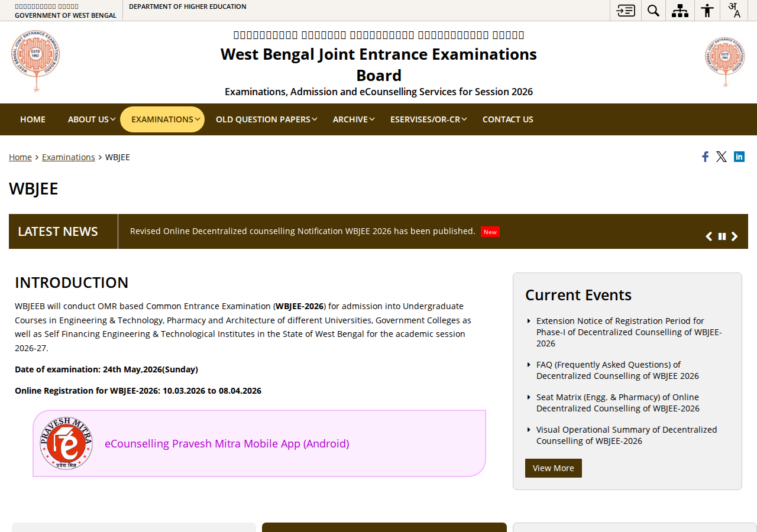Show next latest news item
Viewport: 757px width, 532px height.
[735, 236]
